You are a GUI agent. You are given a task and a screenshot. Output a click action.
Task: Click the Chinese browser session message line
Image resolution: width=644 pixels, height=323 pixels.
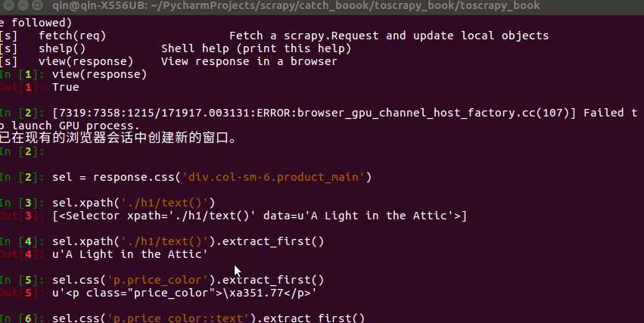pos(121,138)
